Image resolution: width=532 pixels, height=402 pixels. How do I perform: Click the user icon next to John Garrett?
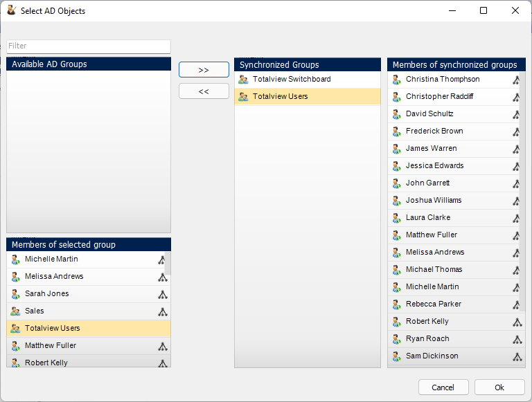396,183
